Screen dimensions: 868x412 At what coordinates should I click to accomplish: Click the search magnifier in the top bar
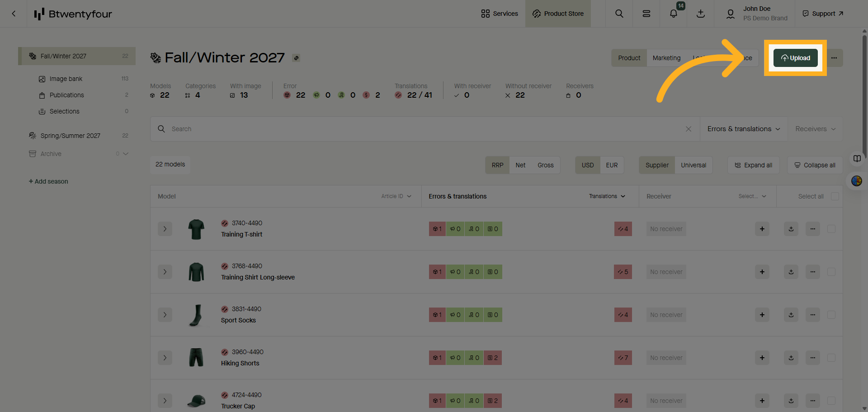point(619,14)
